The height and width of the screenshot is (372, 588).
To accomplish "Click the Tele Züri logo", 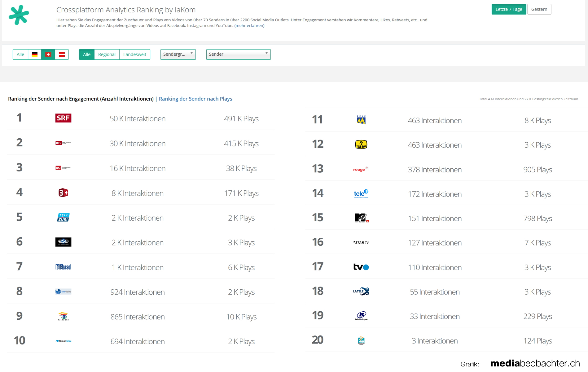I will tap(63, 218).
